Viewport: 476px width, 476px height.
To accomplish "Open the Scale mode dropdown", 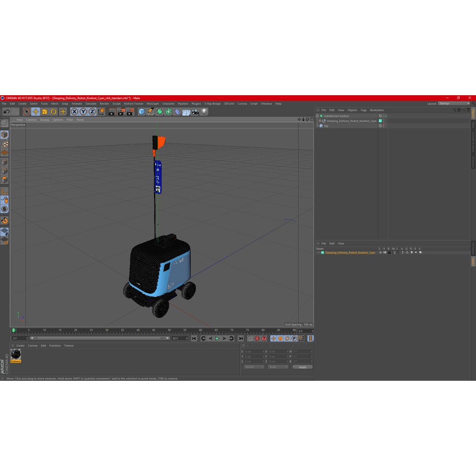I will (278, 367).
